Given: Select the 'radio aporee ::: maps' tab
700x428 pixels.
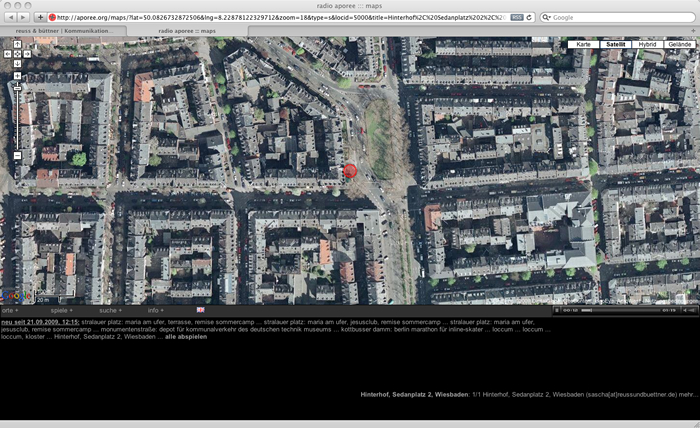Looking at the screenshot, I should [187, 31].
